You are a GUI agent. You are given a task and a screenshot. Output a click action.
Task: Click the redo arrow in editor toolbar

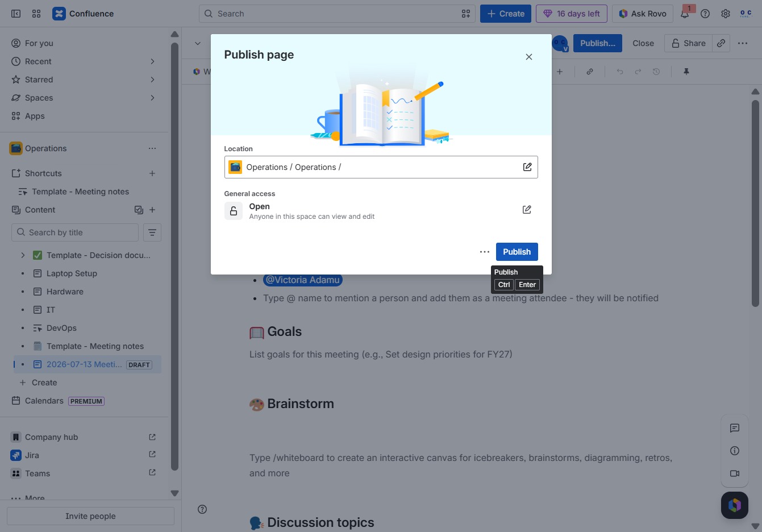(x=638, y=72)
